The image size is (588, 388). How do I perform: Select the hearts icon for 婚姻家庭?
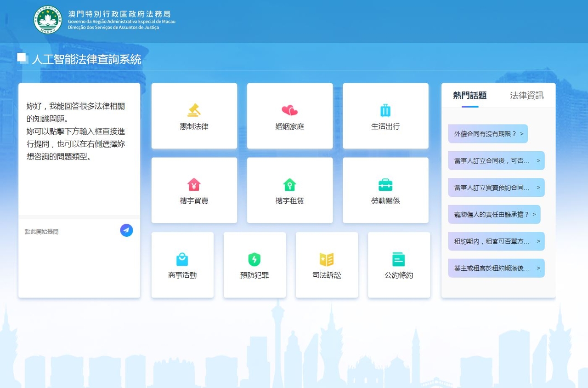coord(289,110)
